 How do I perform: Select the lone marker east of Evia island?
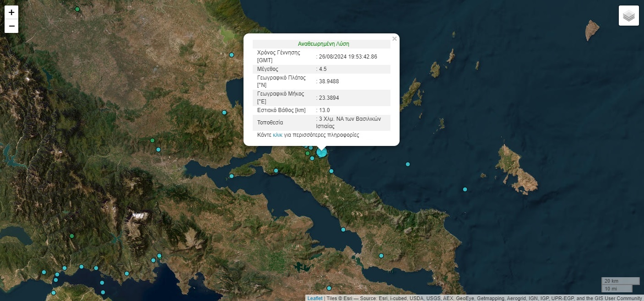(x=465, y=189)
